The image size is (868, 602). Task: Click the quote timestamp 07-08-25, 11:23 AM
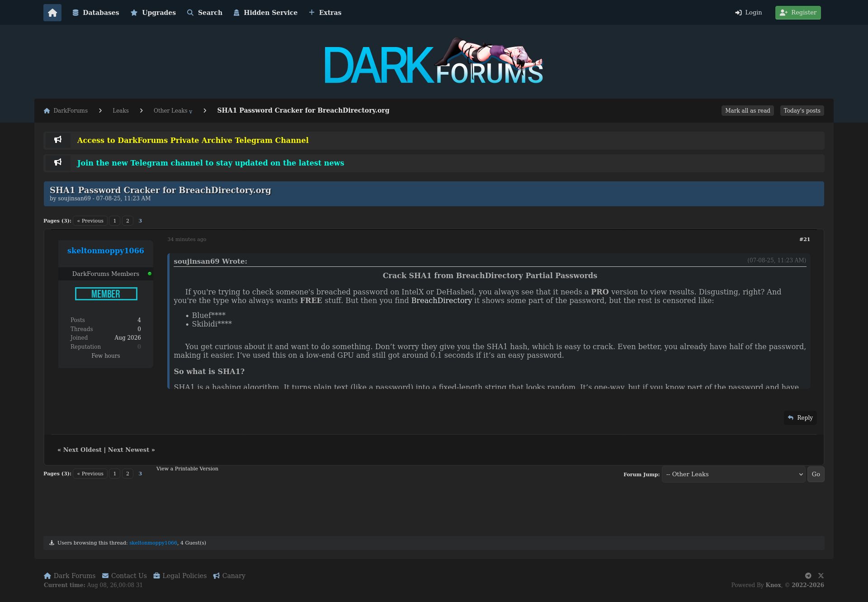tap(777, 261)
